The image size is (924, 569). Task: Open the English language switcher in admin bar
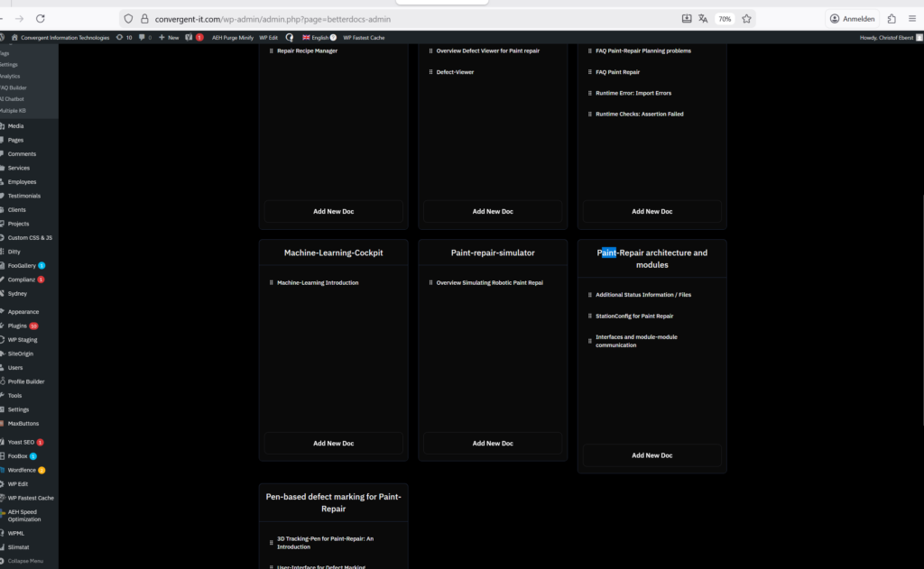(x=319, y=37)
